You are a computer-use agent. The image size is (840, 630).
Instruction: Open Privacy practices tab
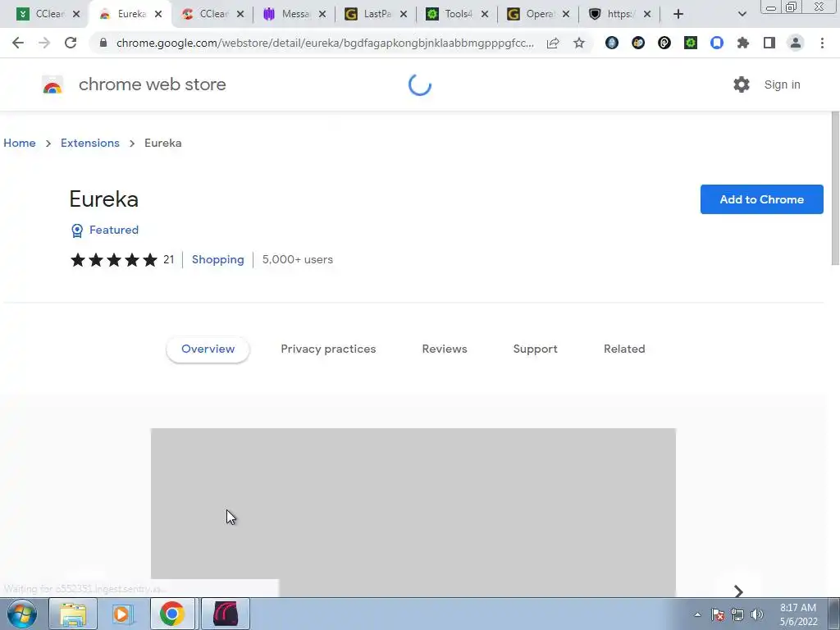pyautogui.click(x=328, y=349)
